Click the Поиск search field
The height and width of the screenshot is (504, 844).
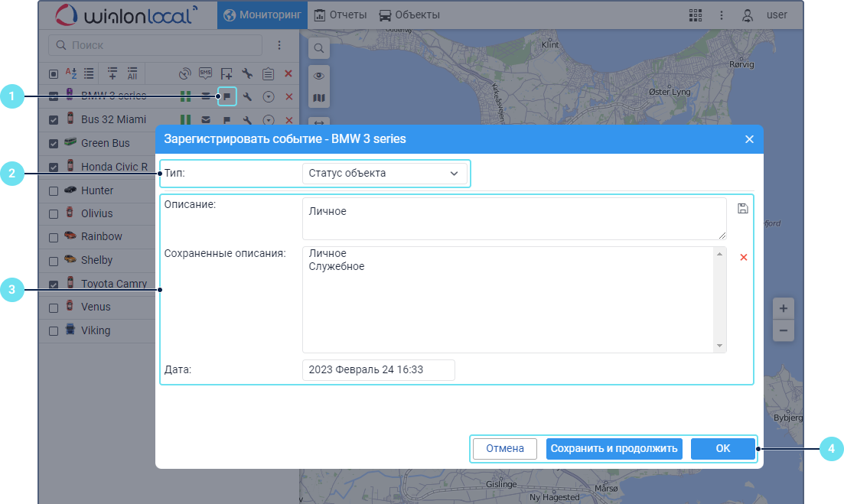(x=155, y=45)
